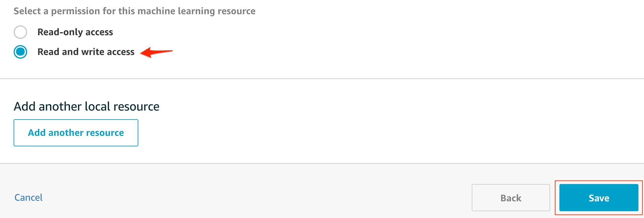Click the blue Cancel text in the footer

point(28,198)
